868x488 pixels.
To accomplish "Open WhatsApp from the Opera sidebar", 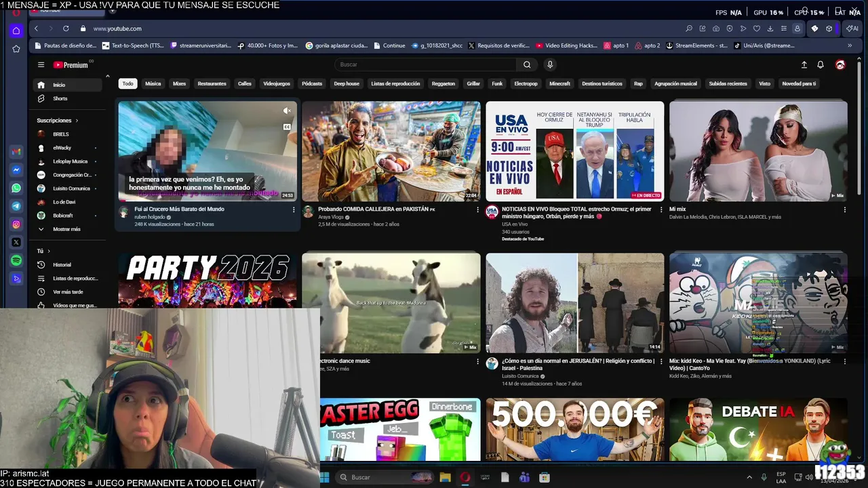I will click(x=16, y=188).
